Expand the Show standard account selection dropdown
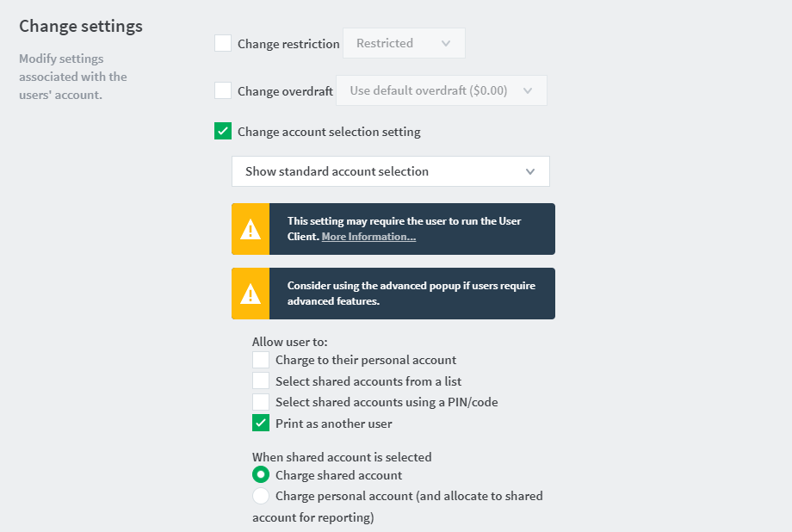 391,172
